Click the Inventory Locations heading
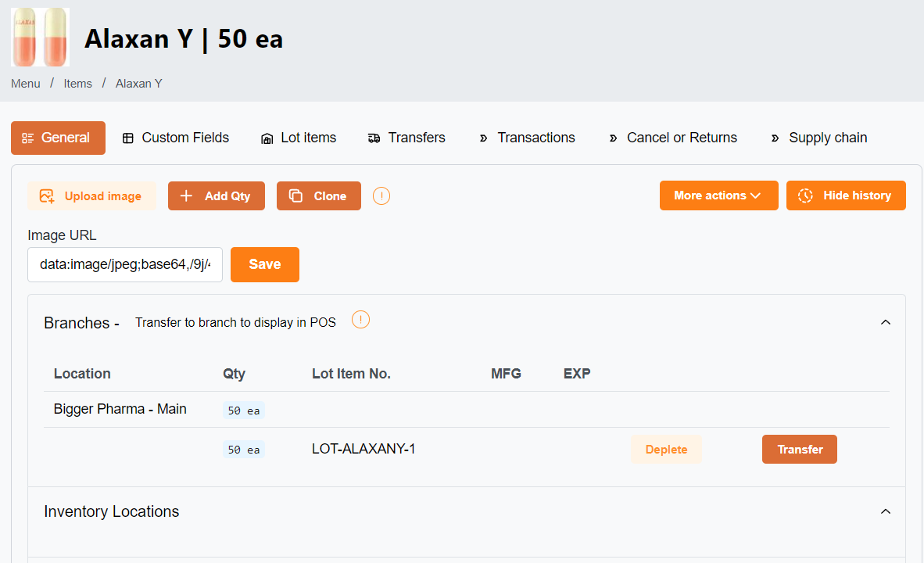 point(111,511)
